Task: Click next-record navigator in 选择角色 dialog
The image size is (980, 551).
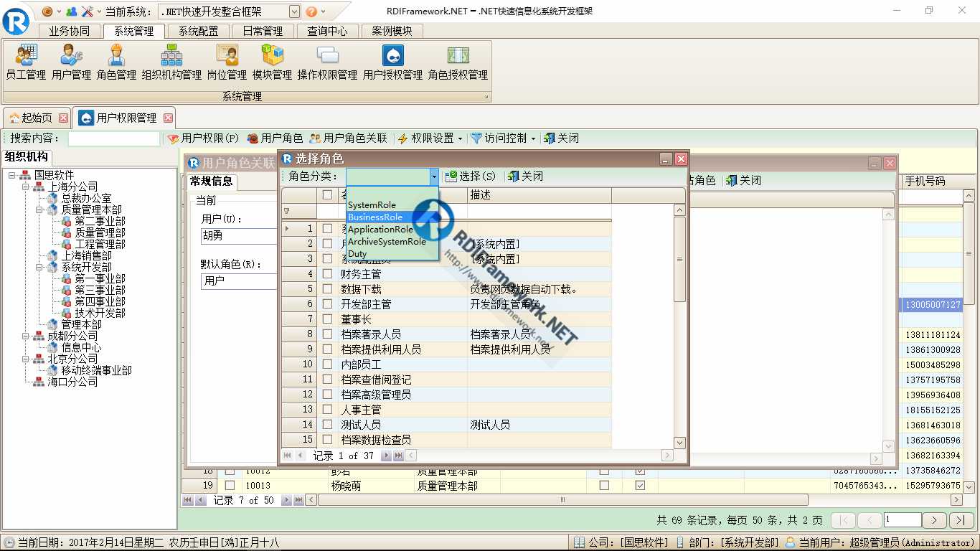Action: (386, 456)
